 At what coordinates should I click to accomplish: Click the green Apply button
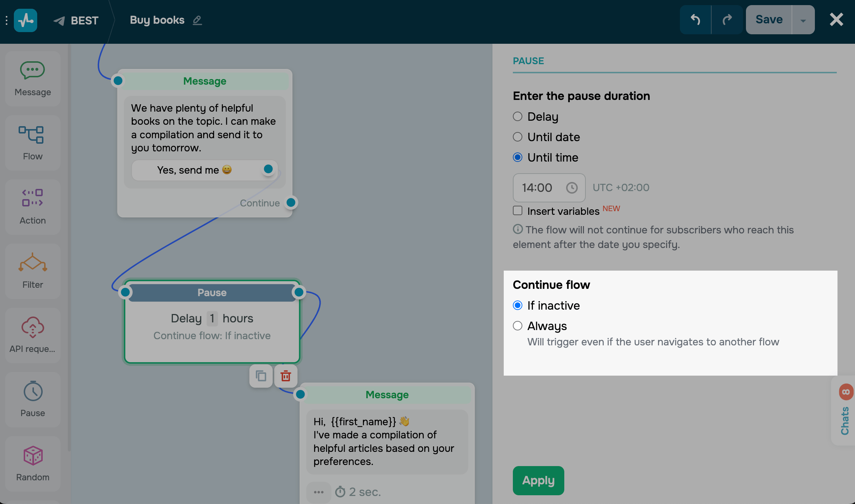point(538,480)
